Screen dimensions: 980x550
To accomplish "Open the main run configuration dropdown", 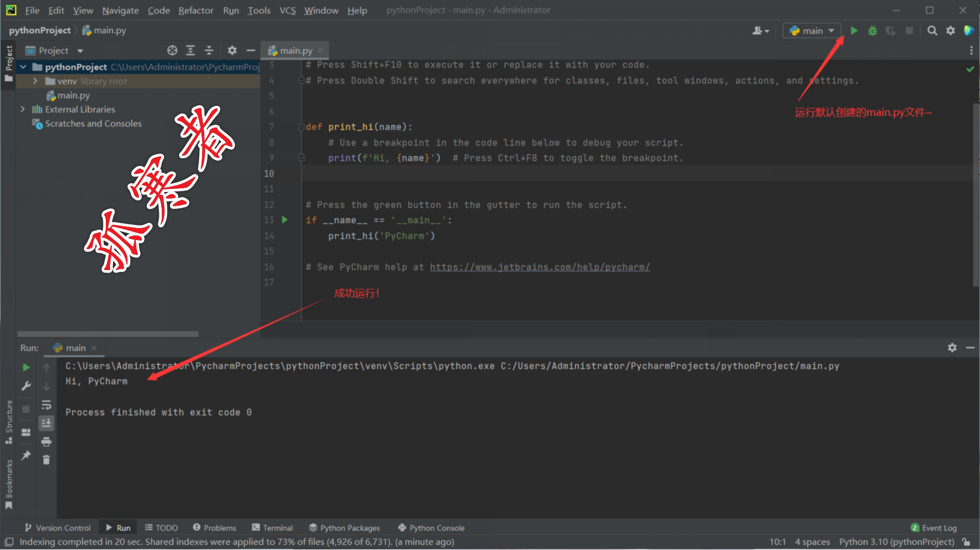I will [812, 31].
